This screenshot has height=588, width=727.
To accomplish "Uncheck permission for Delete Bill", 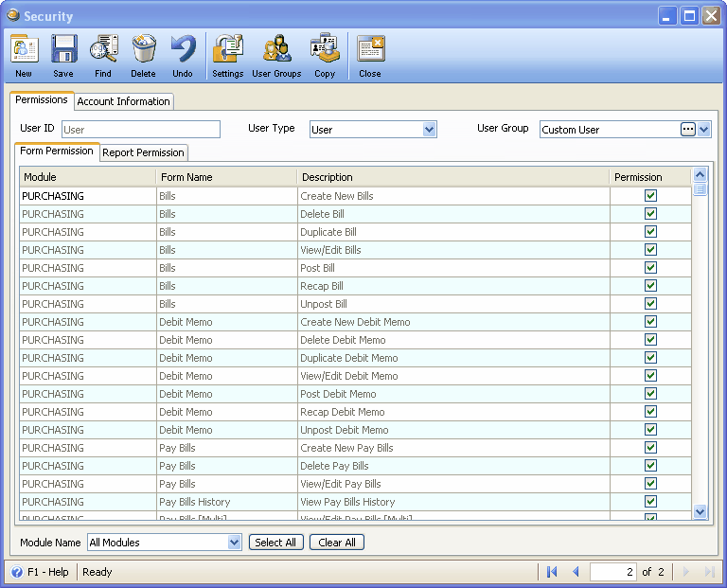I will [650, 214].
